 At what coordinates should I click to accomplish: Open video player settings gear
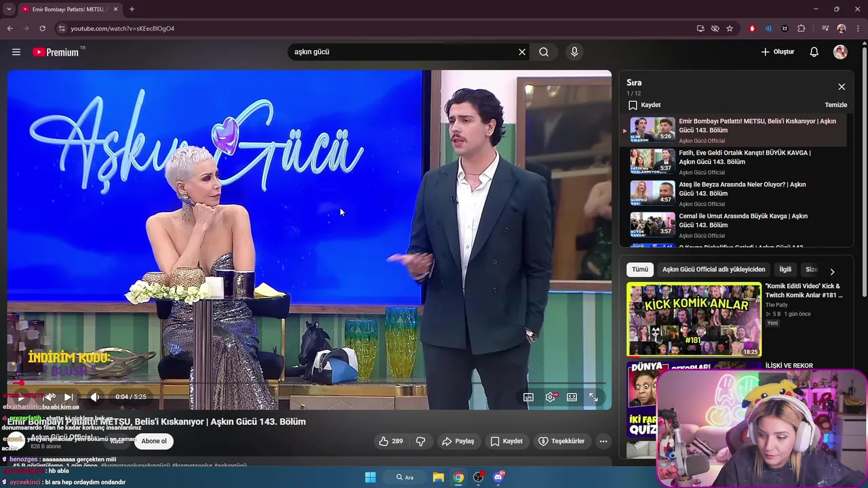[x=550, y=397]
